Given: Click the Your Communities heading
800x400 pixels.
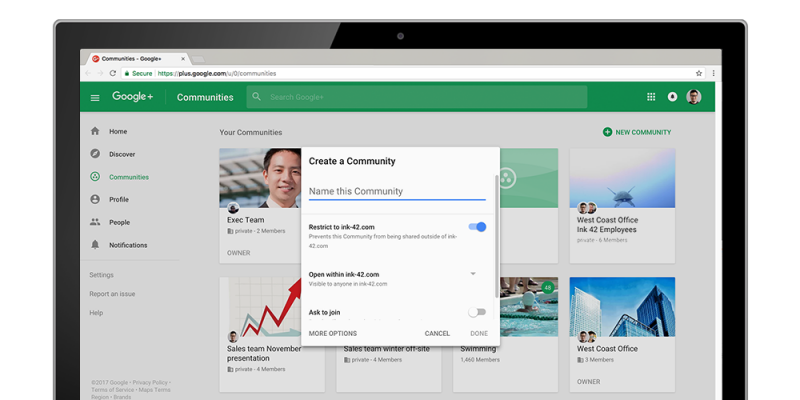Looking at the screenshot, I should pyautogui.click(x=251, y=133).
